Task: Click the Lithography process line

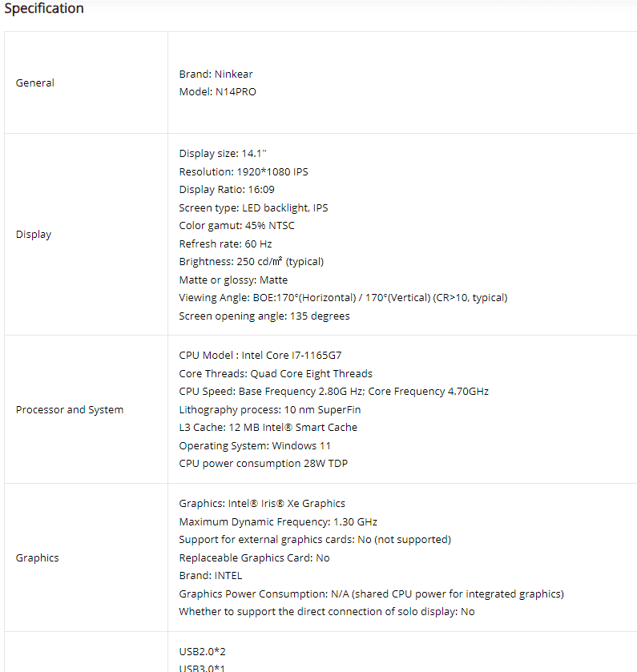Action: (x=270, y=410)
